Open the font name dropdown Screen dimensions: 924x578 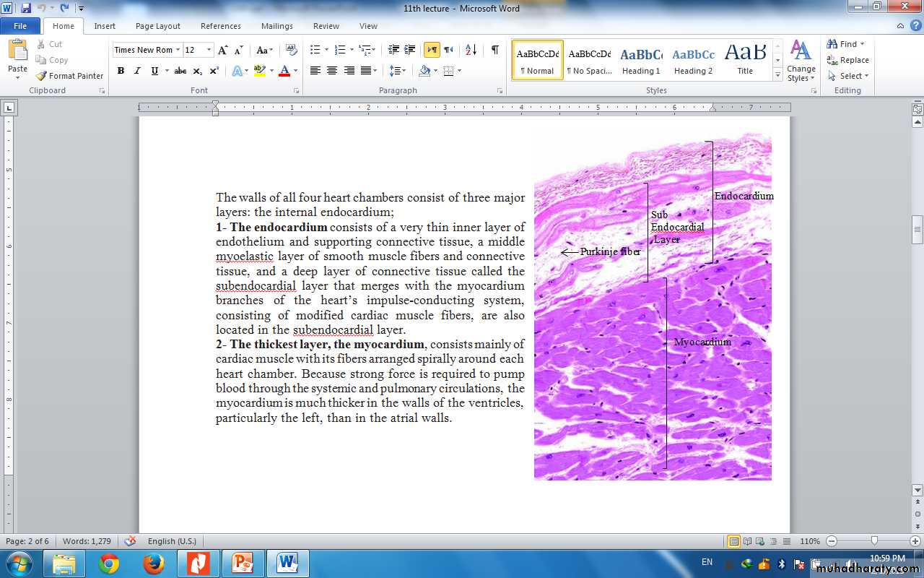tap(178, 50)
